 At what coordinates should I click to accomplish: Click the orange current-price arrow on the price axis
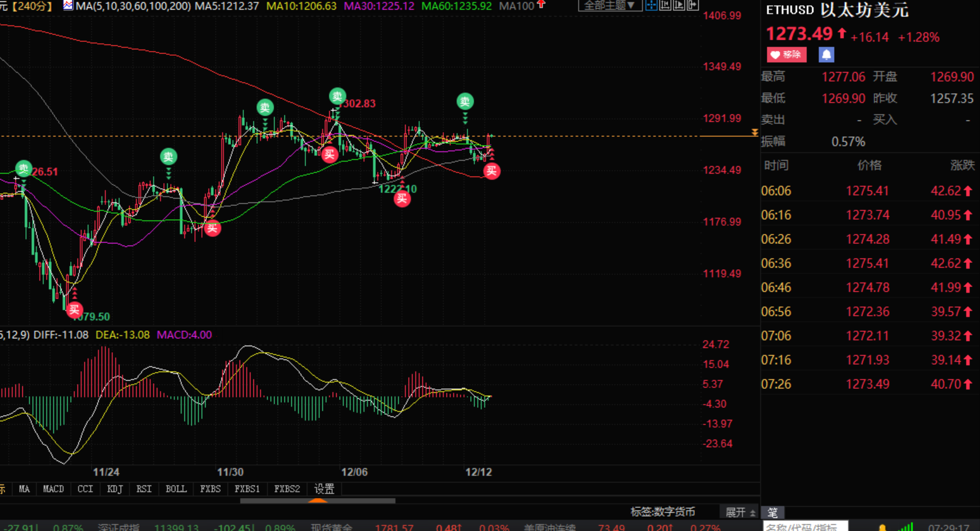point(755,133)
